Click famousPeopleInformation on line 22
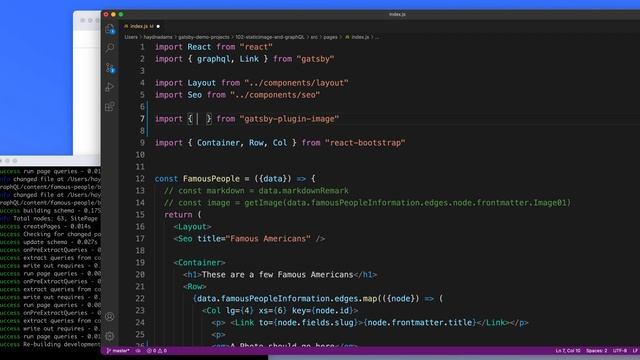The image size is (640, 360). (276, 299)
